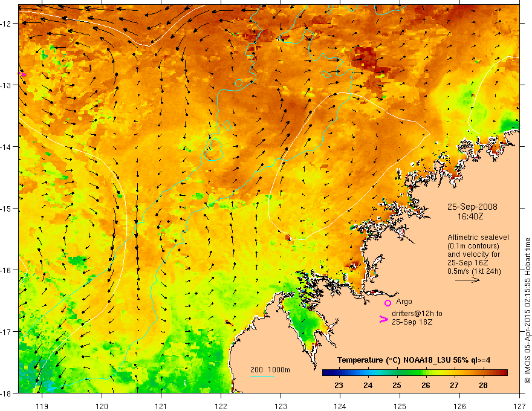This screenshot has width=532, height=411.
Task: Click the date text 25-Sep-2008
Action: coord(472,207)
